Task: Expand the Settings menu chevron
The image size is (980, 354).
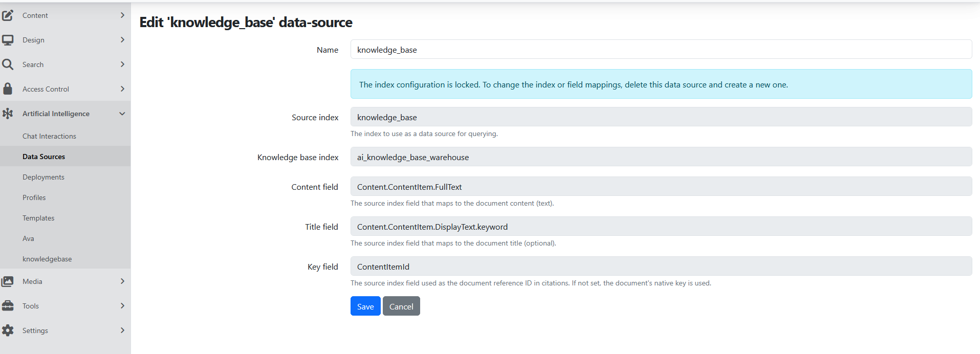Action: (122, 330)
